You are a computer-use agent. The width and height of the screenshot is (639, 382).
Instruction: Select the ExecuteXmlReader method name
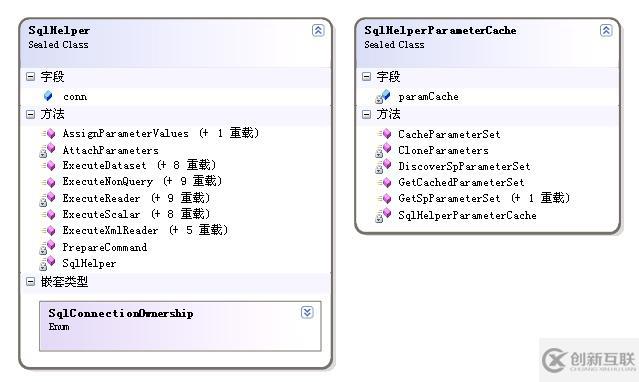[110, 230]
